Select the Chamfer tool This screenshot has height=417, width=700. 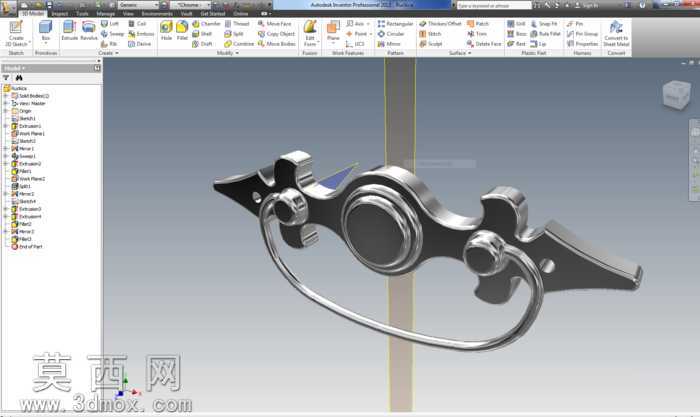pos(206,24)
